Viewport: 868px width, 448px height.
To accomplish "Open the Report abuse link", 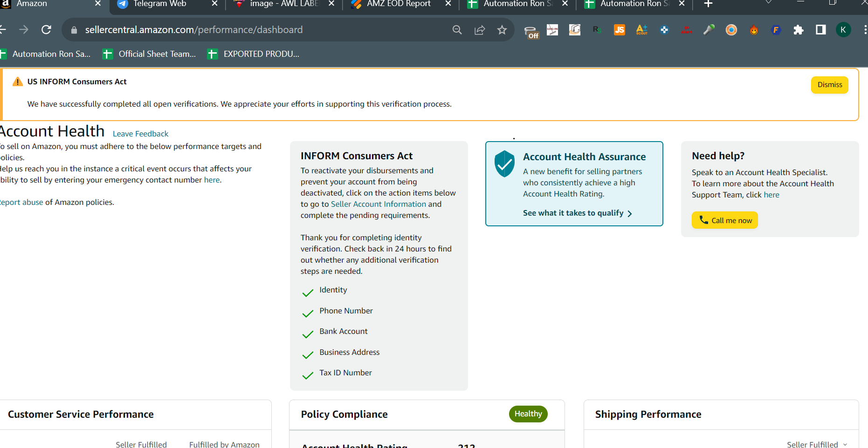I will click(x=21, y=202).
